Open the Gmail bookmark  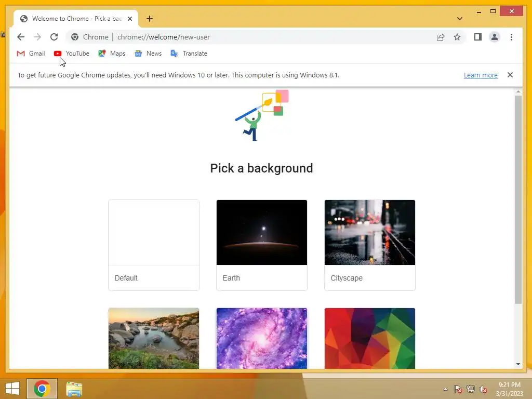click(31, 54)
